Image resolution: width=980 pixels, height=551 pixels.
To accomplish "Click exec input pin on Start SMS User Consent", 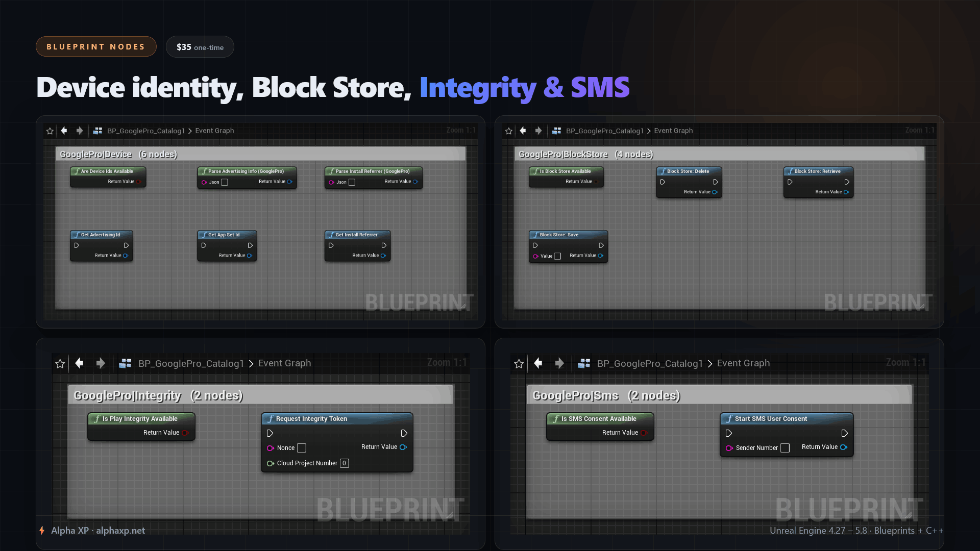I will point(729,433).
